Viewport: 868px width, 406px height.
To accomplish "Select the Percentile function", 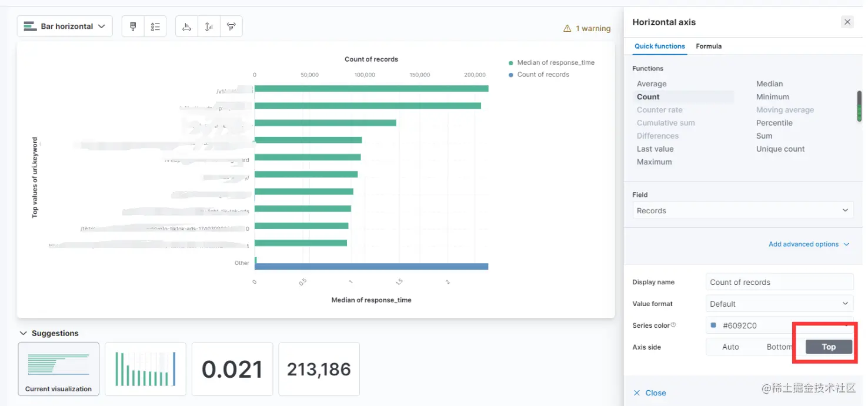I will pyautogui.click(x=774, y=123).
